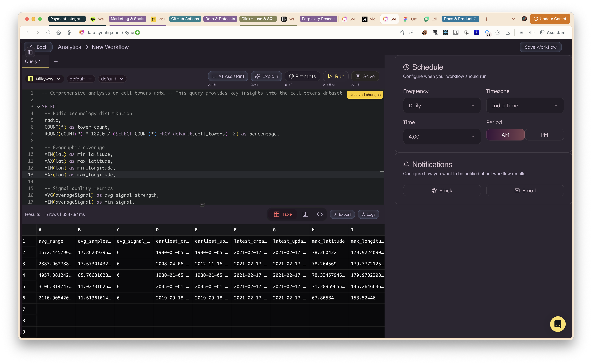
Task: Open the AI Assistant chat button
Action: (x=228, y=76)
